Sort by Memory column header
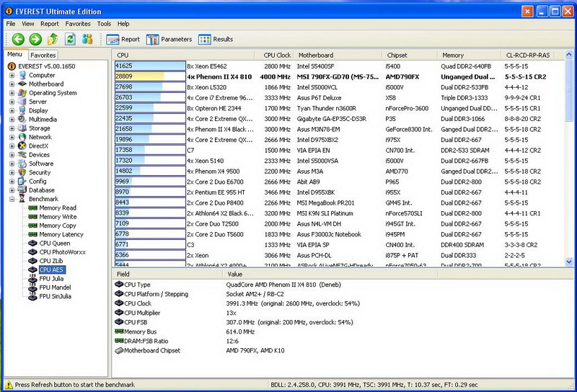The height and width of the screenshot is (392, 577). (469, 55)
